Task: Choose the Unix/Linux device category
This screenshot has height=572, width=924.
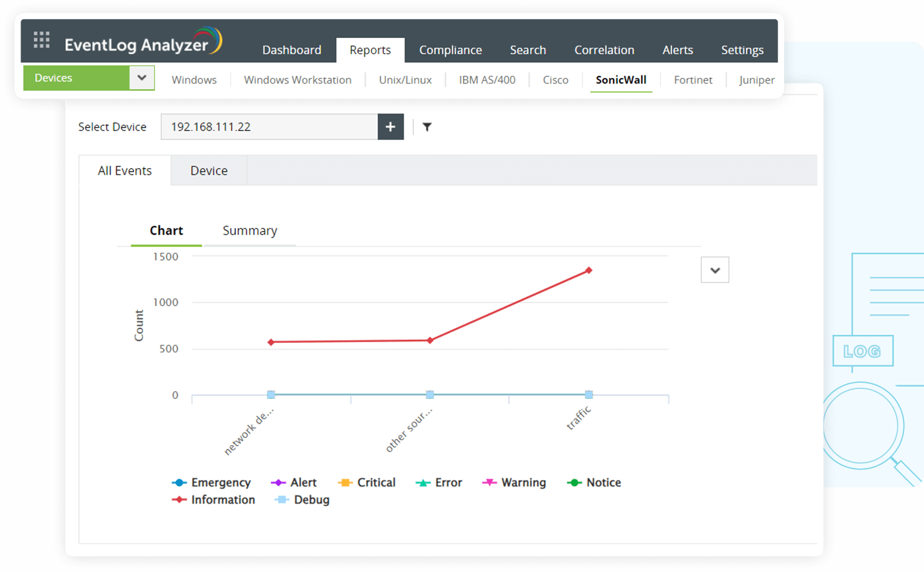Action: pos(405,80)
